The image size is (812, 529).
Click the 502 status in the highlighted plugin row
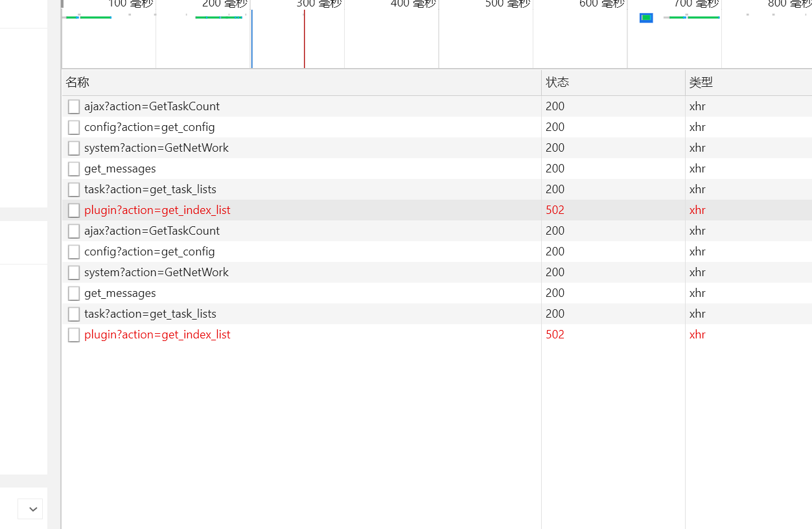[555, 210]
